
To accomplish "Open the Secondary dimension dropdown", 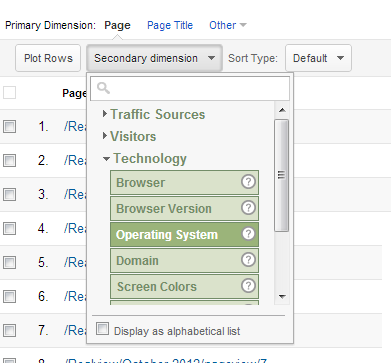I will pos(154,58).
